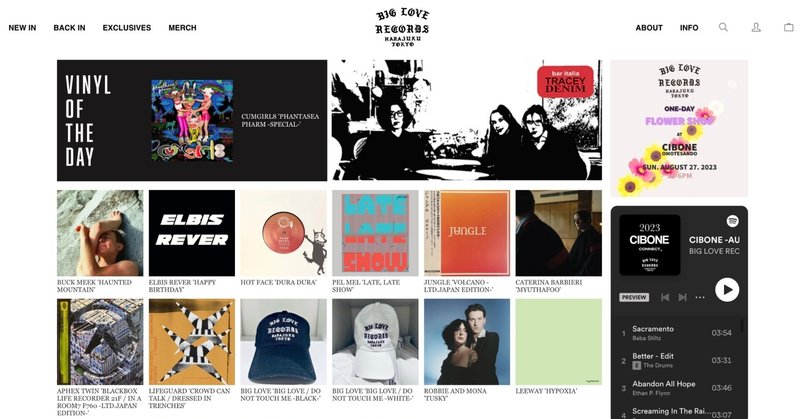The image size is (800, 419).
Task: Go to the MERCH section
Action: click(x=182, y=28)
